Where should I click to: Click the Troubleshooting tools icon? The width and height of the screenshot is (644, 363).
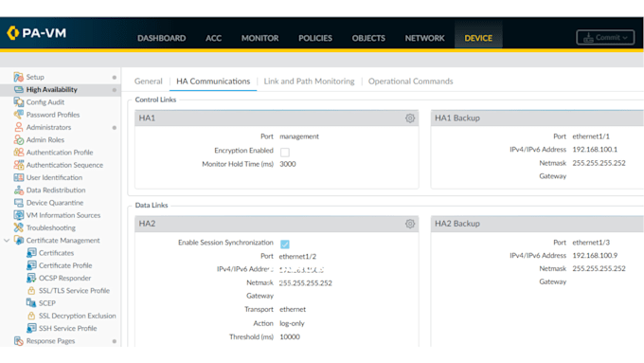[x=19, y=227]
